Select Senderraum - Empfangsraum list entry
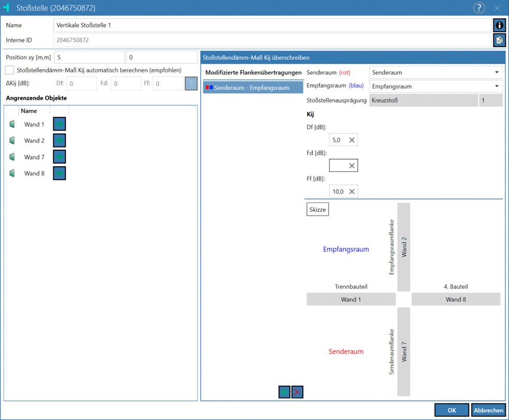 [x=253, y=88]
